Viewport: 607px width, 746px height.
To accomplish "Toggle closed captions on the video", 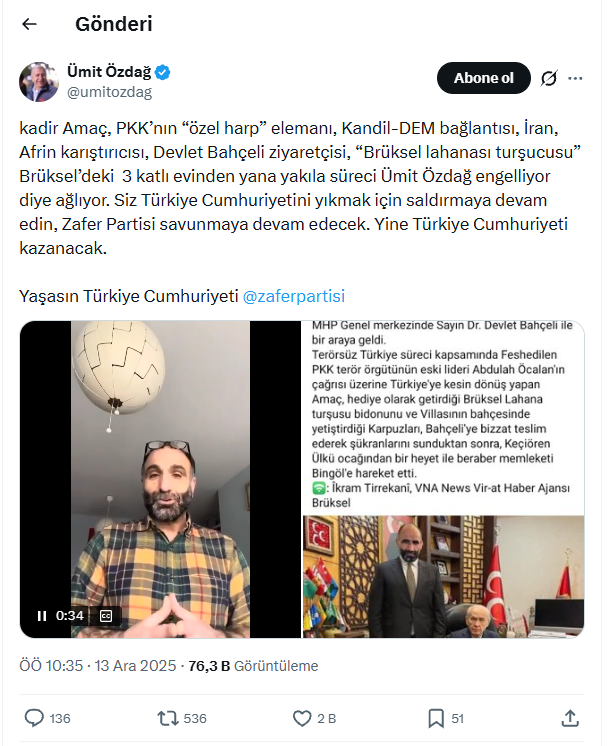I will [106, 616].
